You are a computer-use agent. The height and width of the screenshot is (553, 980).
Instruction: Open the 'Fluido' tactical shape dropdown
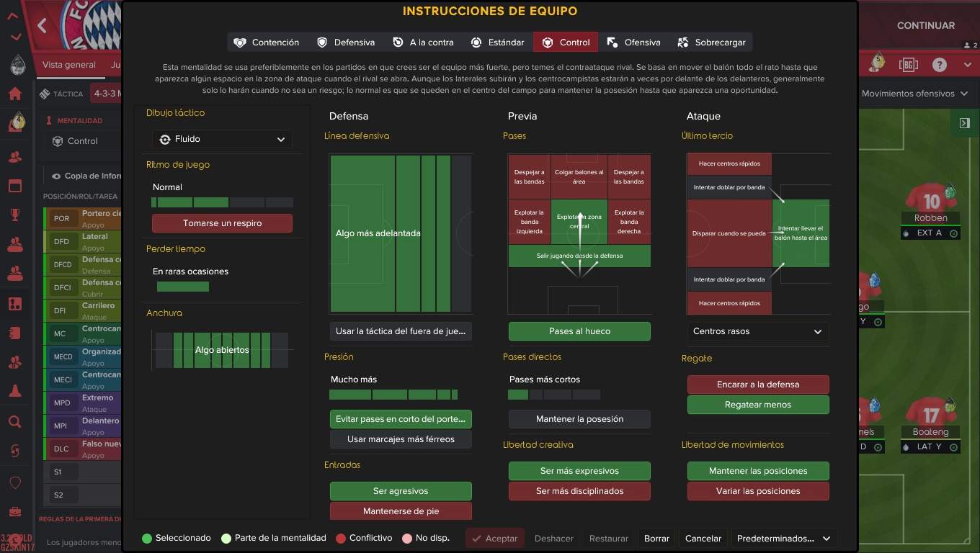[222, 139]
